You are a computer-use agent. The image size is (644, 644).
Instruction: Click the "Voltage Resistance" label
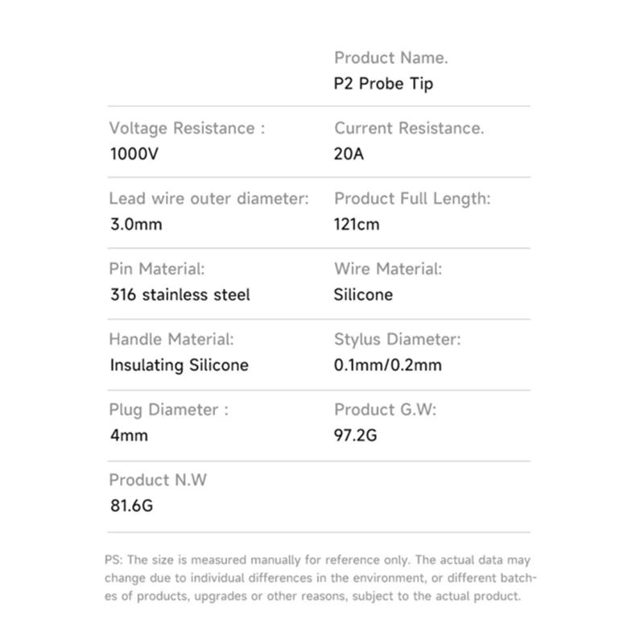pyautogui.click(x=186, y=128)
